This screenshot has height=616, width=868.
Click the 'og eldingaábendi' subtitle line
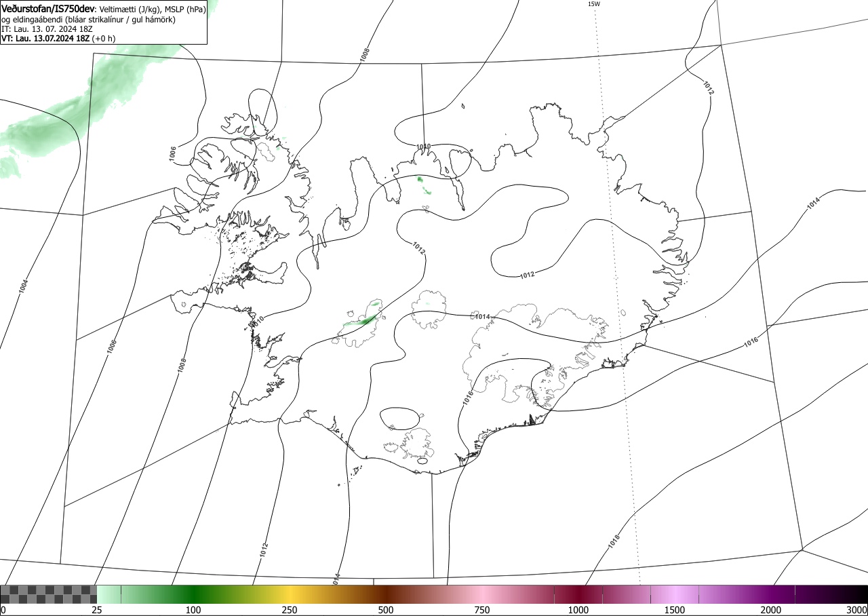[x=88, y=20]
